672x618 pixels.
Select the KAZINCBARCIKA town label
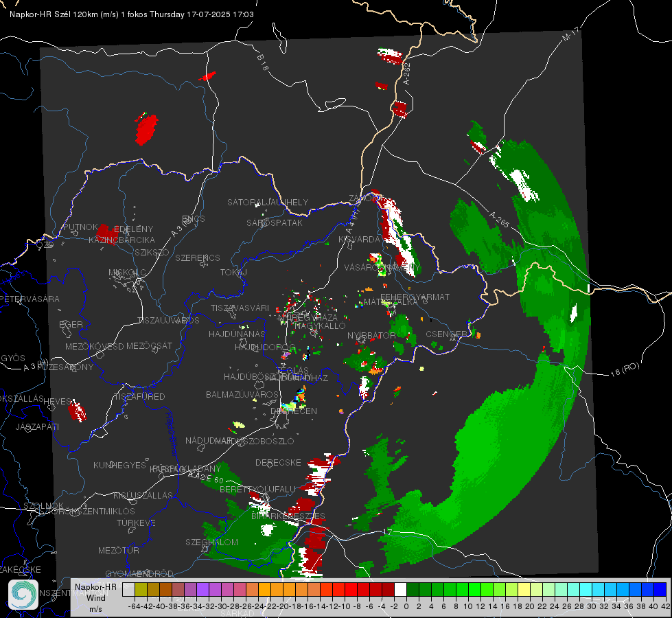pos(121,240)
